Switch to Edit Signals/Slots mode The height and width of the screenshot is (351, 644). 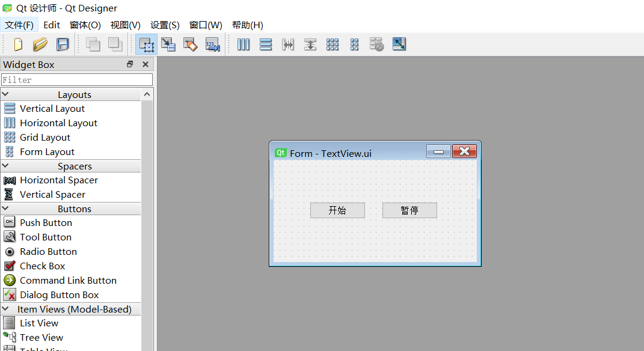click(168, 44)
